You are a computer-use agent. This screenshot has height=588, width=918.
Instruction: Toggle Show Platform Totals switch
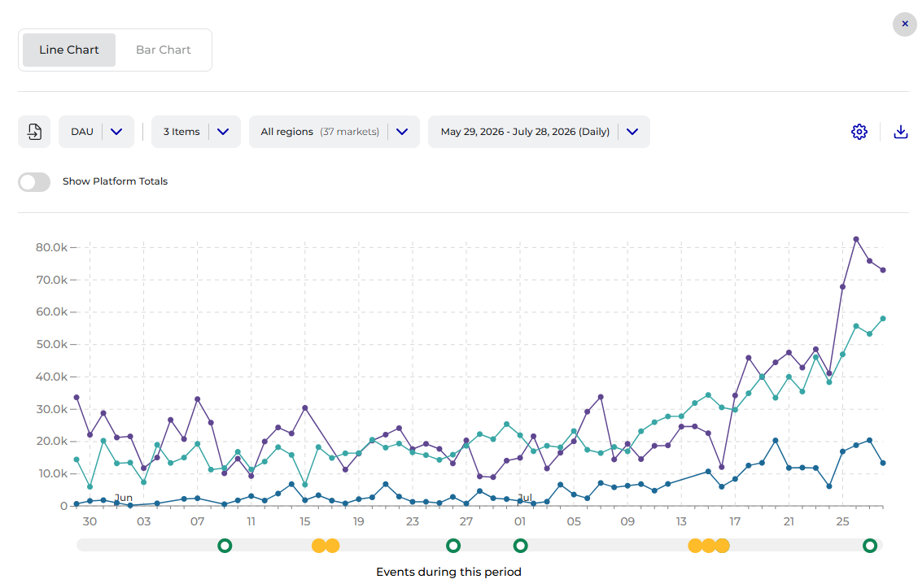[x=34, y=181]
